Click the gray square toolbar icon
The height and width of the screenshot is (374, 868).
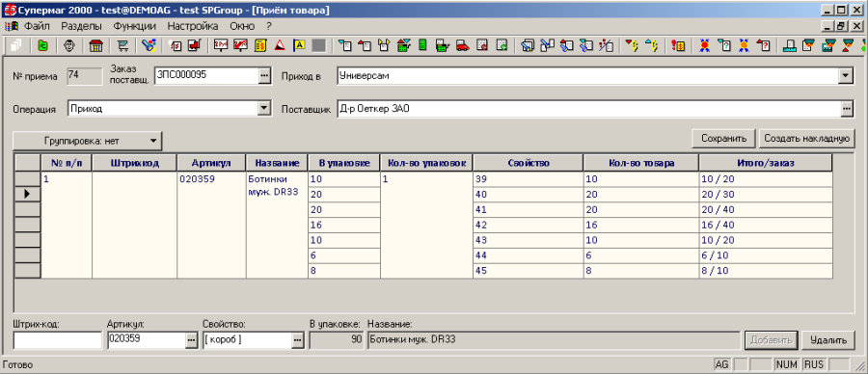[x=318, y=45]
